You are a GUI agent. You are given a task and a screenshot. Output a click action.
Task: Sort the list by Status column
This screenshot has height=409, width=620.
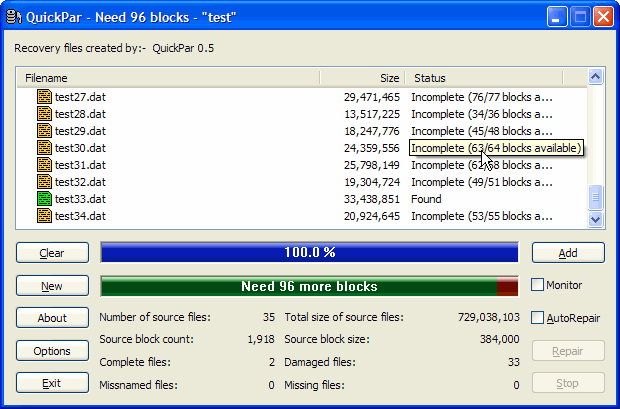point(484,78)
